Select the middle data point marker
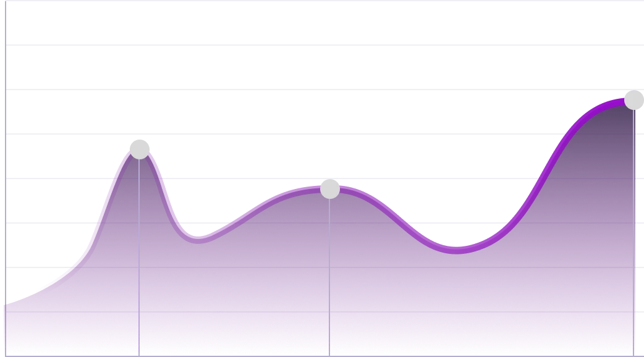Viewport: 644px width, 357px height. pos(330,189)
